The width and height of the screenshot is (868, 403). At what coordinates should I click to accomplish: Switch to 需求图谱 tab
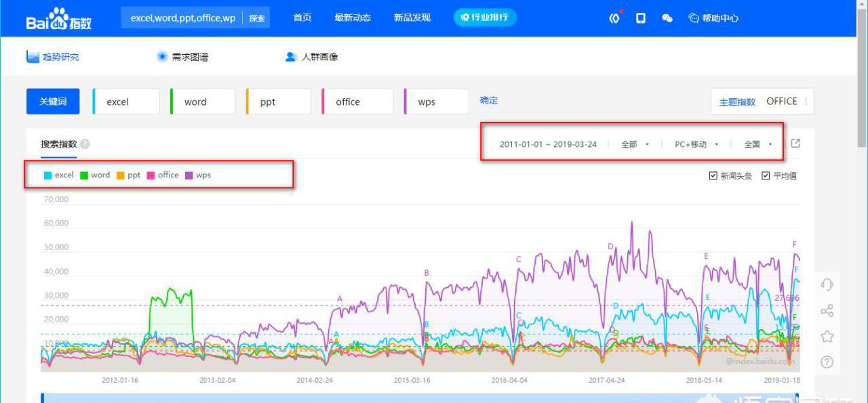[182, 57]
